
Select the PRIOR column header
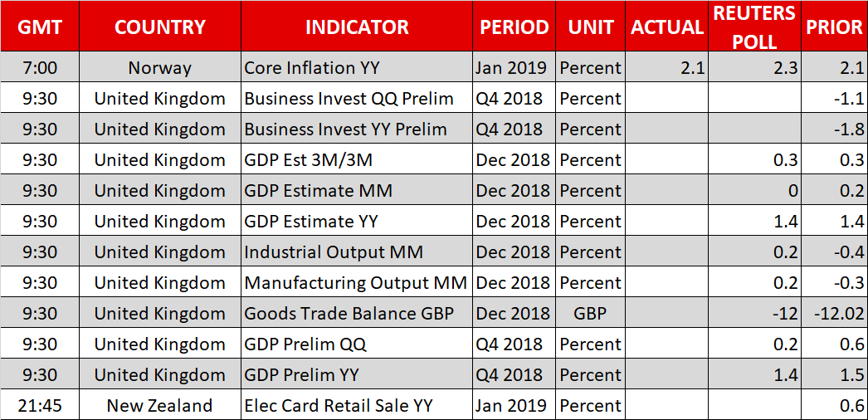(834, 27)
